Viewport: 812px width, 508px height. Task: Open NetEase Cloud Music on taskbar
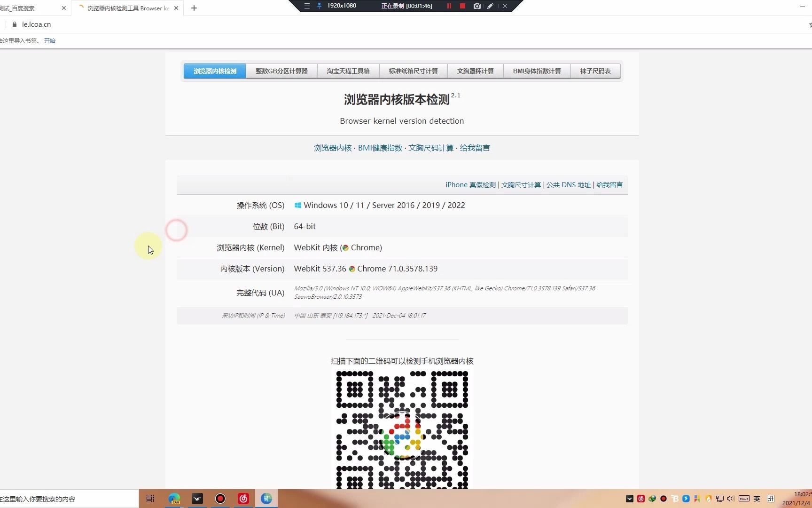pyautogui.click(x=243, y=499)
